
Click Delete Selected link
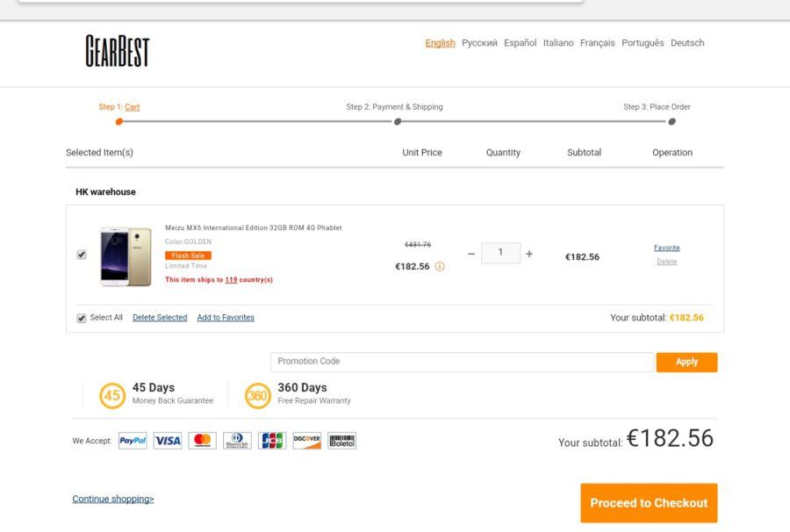coord(160,318)
